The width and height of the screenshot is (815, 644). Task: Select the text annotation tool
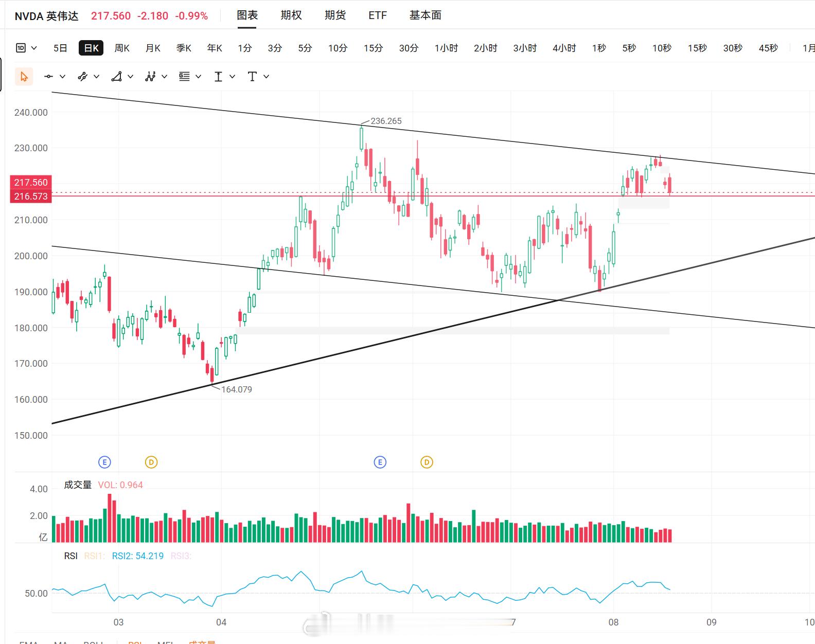click(252, 77)
